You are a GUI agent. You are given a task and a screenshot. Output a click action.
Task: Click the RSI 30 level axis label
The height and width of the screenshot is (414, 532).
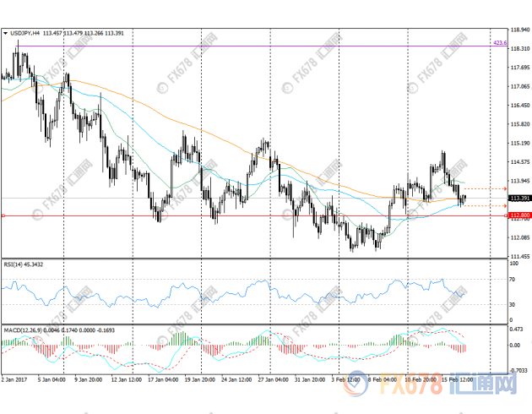513,303
